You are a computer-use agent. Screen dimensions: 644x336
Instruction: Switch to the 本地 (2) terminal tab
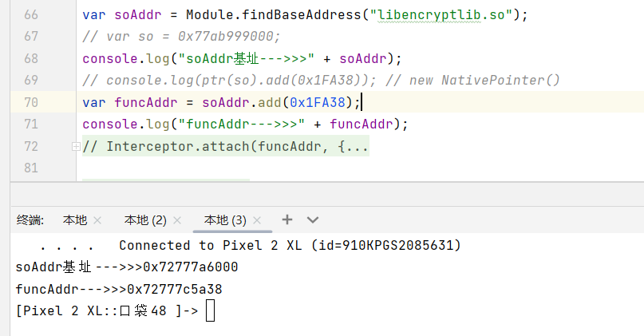click(x=144, y=219)
